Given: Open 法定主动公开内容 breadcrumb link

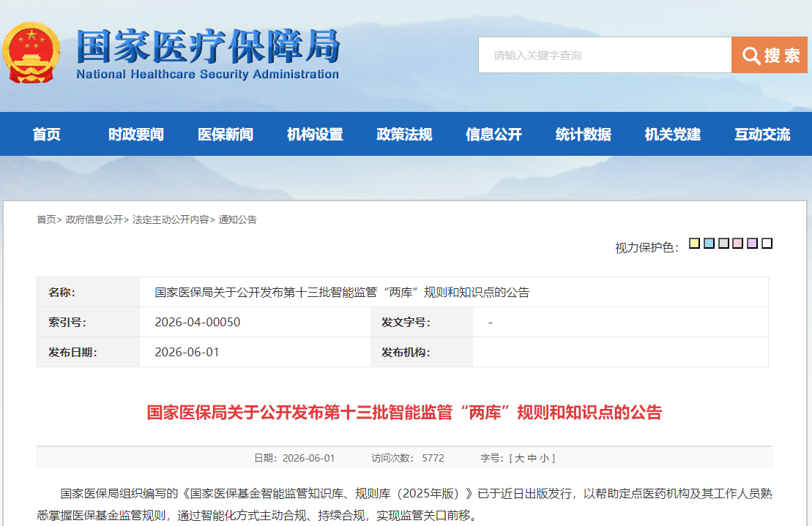Looking at the screenshot, I should (x=171, y=219).
